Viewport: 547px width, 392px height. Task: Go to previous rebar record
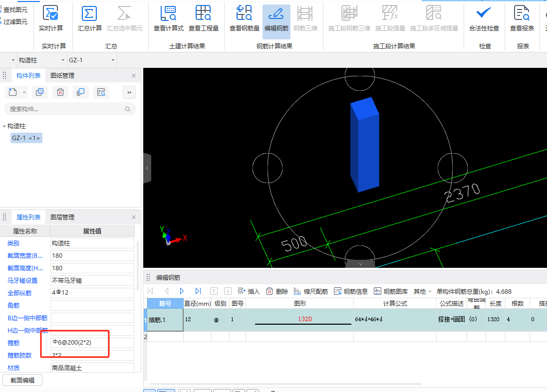tap(166, 291)
